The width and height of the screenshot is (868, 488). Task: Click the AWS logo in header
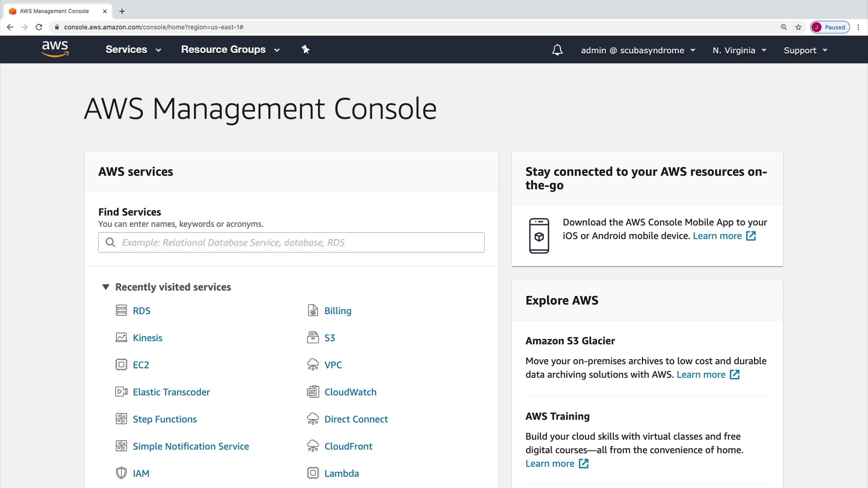click(55, 49)
